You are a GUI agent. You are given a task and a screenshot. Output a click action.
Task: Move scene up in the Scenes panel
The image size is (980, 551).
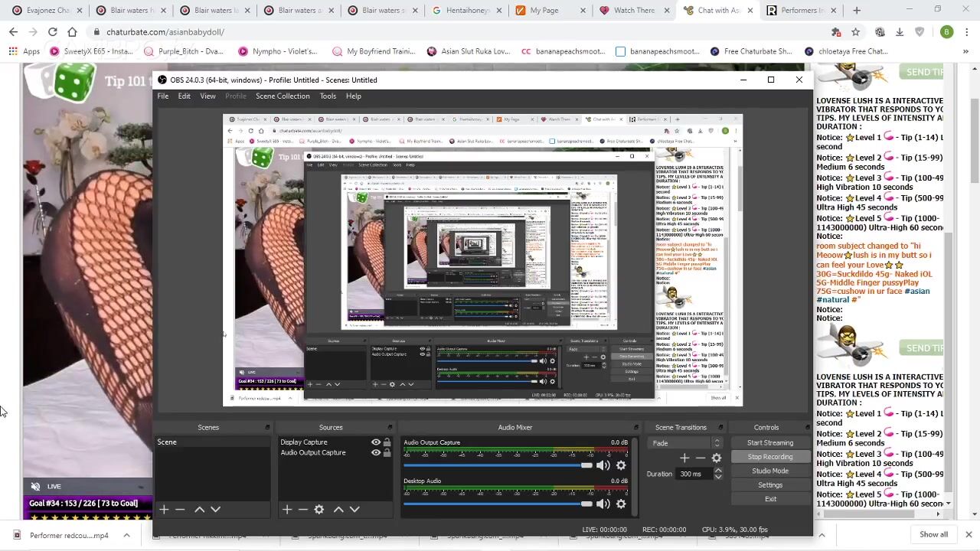point(200,510)
